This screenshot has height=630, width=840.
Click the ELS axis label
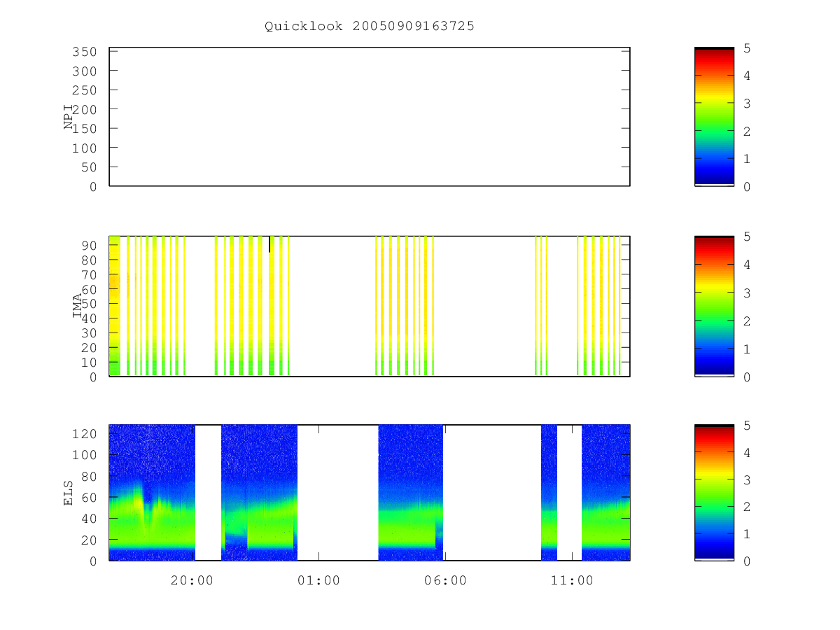coord(69,492)
